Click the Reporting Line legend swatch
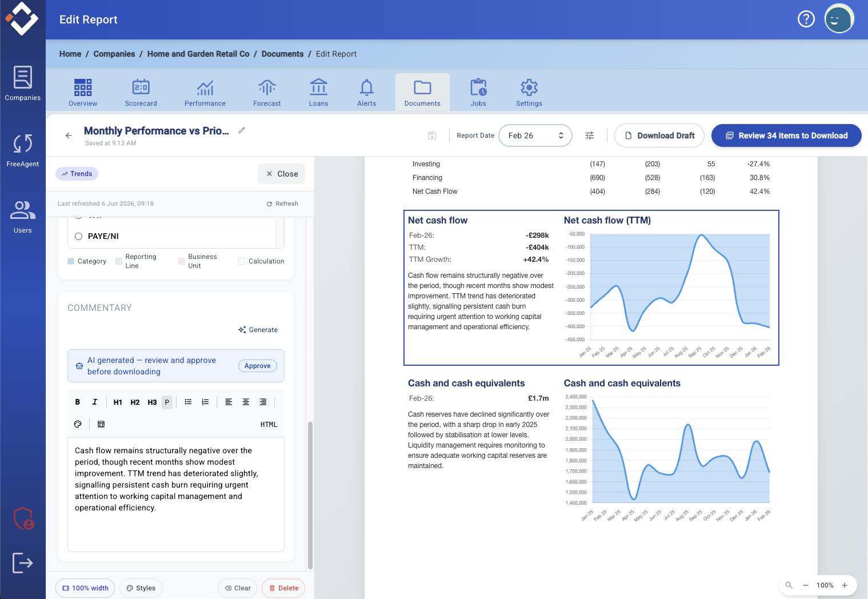The width and height of the screenshot is (868, 599). click(x=119, y=261)
